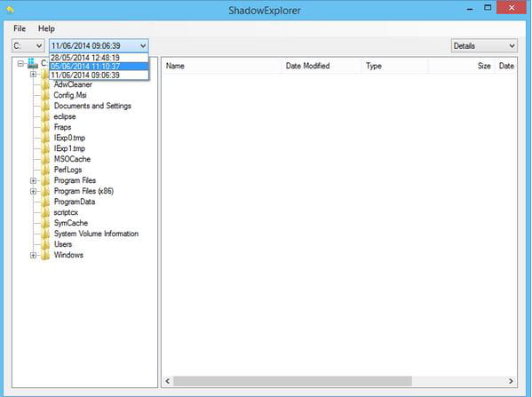Select snapshot 28/05/2014 12:48:19
The height and width of the screenshot is (397, 532).
pos(99,58)
